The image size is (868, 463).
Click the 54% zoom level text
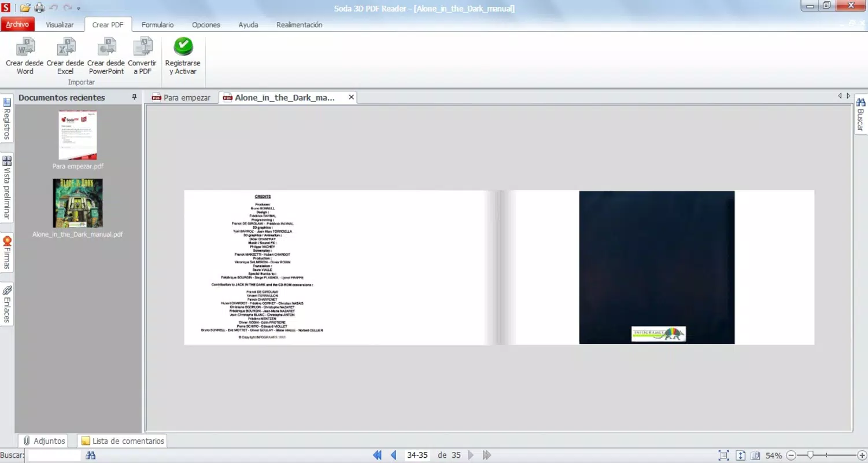point(774,455)
